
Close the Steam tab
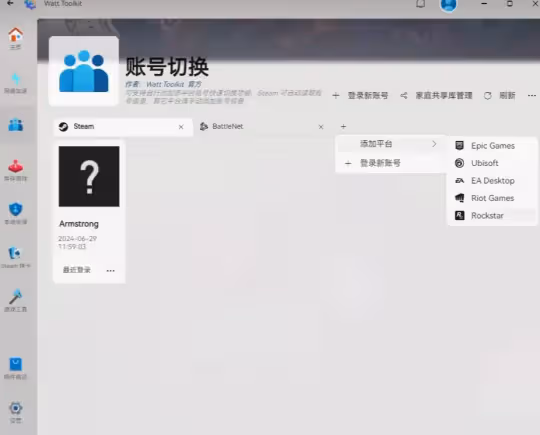181,127
